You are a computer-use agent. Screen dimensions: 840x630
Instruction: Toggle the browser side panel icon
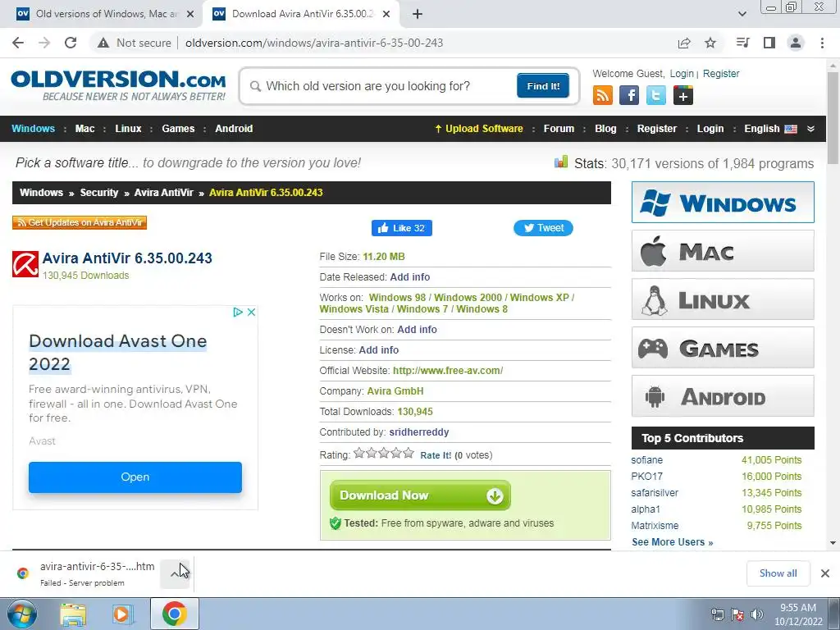(769, 43)
